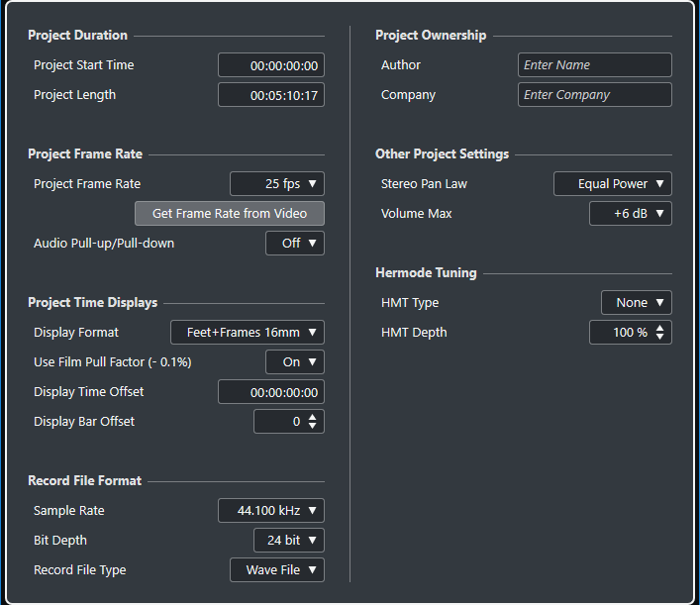Select the Record File Type dropdown
The height and width of the screenshot is (605, 700).
[x=277, y=570]
